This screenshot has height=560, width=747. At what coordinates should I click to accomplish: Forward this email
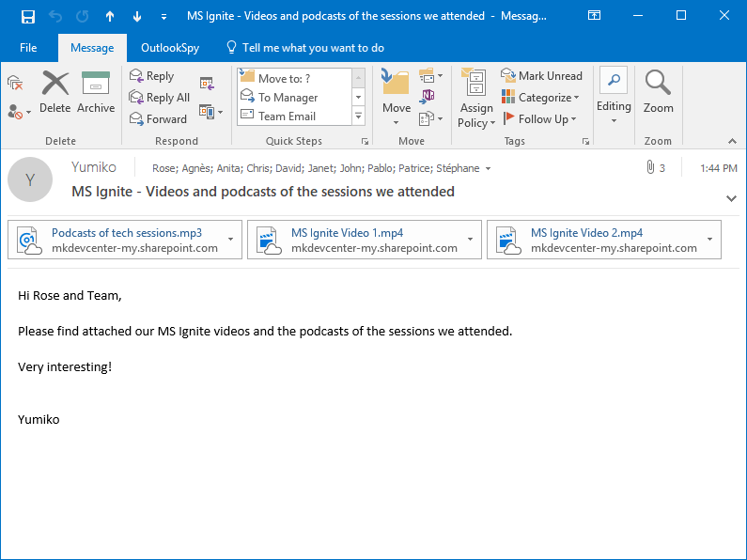click(x=158, y=118)
